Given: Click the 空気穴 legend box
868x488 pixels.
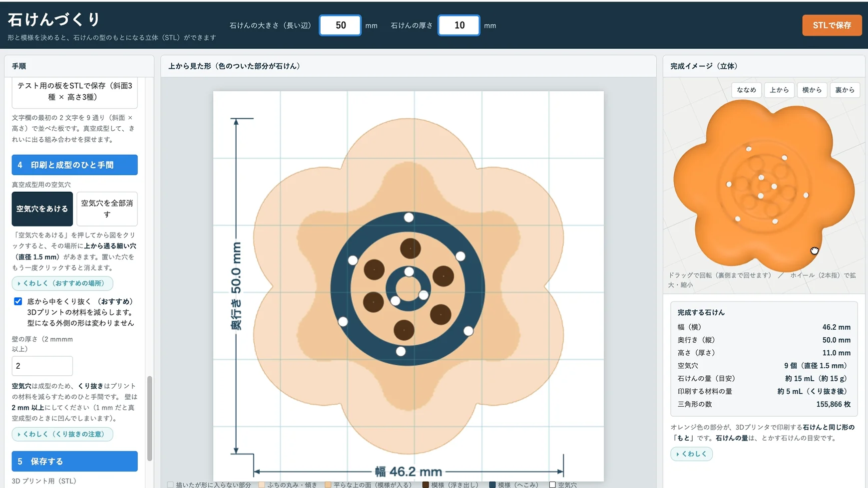Looking at the screenshot, I should [552, 485].
